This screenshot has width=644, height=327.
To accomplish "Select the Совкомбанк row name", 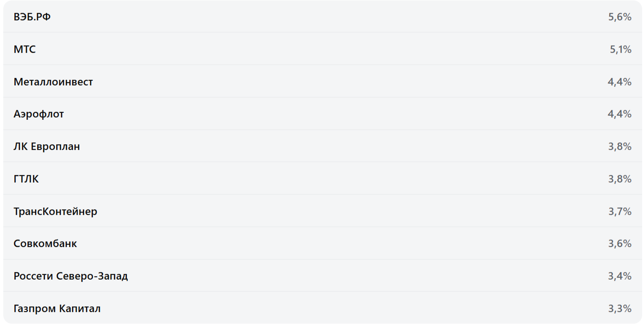I will click(x=45, y=244).
